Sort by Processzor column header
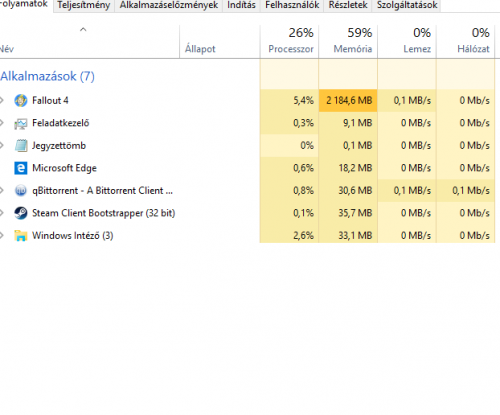 click(289, 42)
